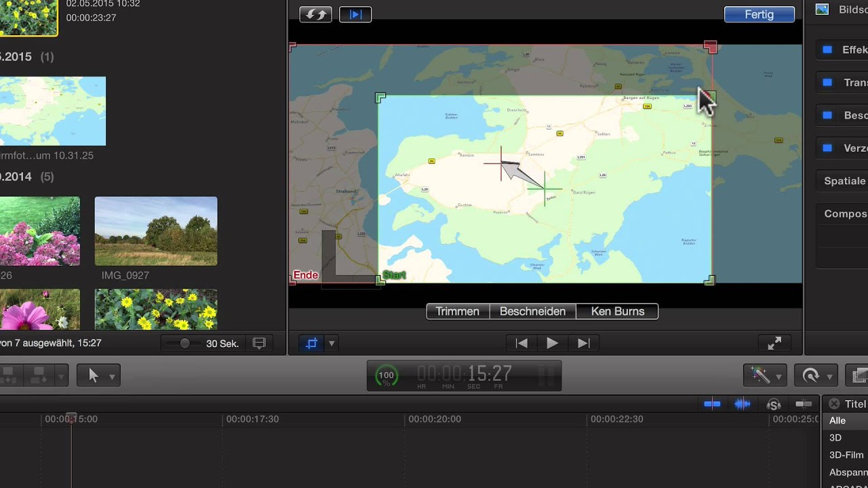This screenshot has width=868, height=488.
Task: Expand the enhancements dropdown arrow
Action: (x=778, y=376)
